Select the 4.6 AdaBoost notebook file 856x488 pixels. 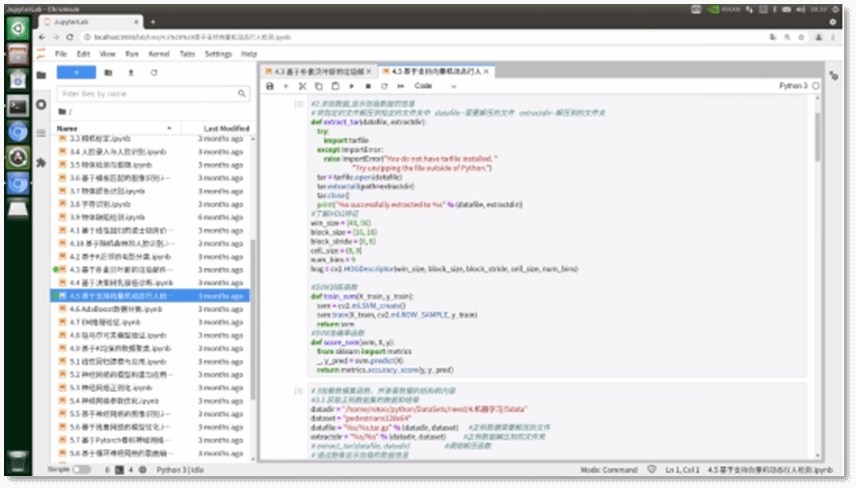tap(150, 309)
